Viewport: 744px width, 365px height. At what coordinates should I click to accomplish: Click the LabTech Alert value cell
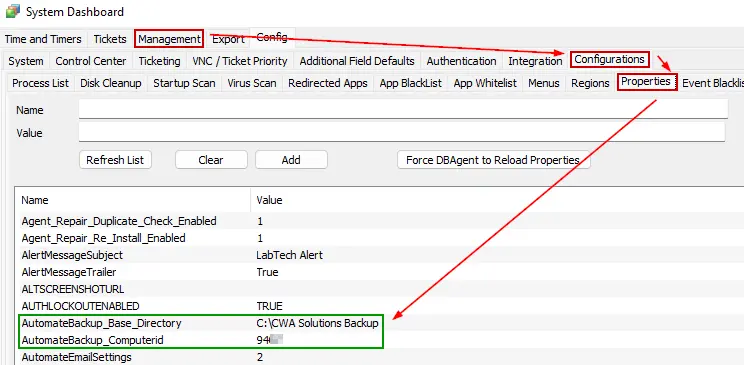[289, 255]
